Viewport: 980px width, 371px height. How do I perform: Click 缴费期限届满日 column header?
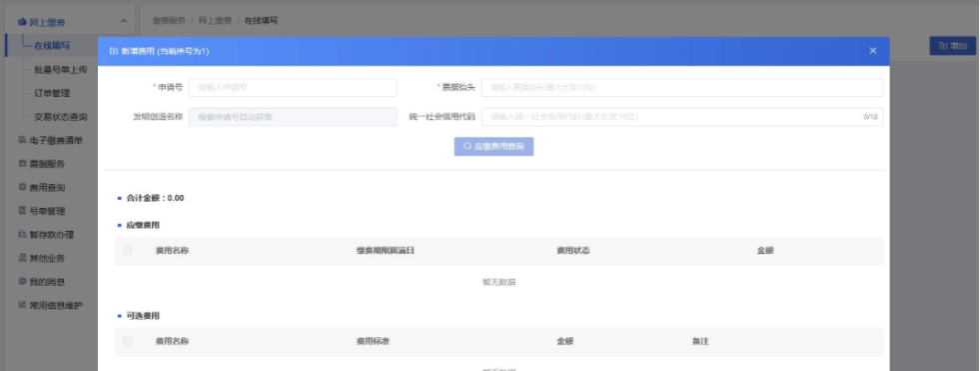pyautogui.click(x=385, y=251)
